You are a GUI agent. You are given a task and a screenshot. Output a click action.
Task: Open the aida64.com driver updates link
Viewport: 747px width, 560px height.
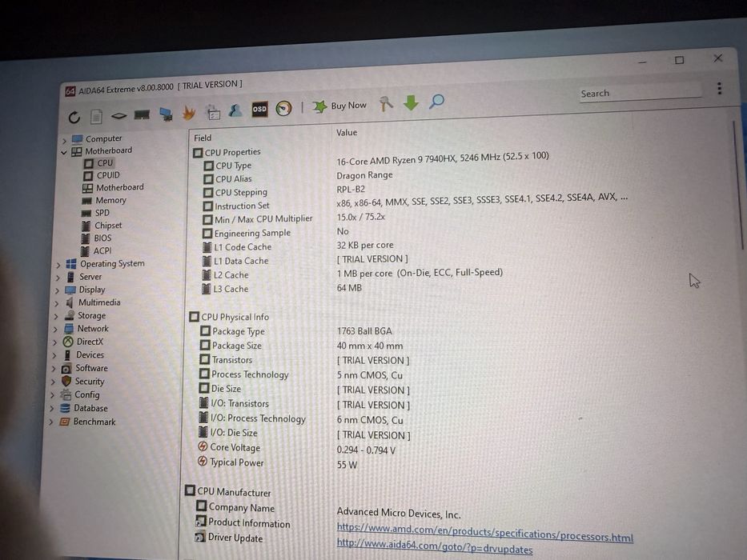coord(435,546)
